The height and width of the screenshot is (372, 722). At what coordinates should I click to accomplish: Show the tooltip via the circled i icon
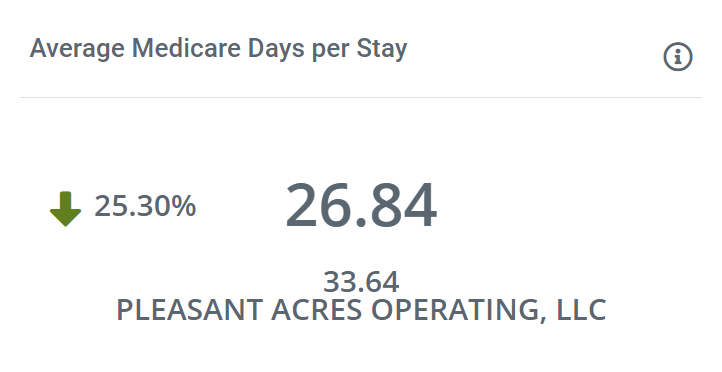pyautogui.click(x=677, y=57)
